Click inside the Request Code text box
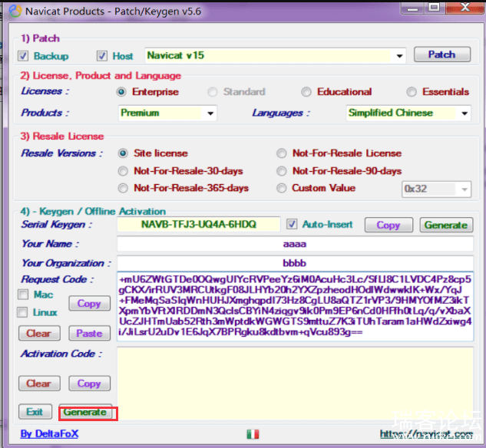The image size is (486, 448). [295, 307]
